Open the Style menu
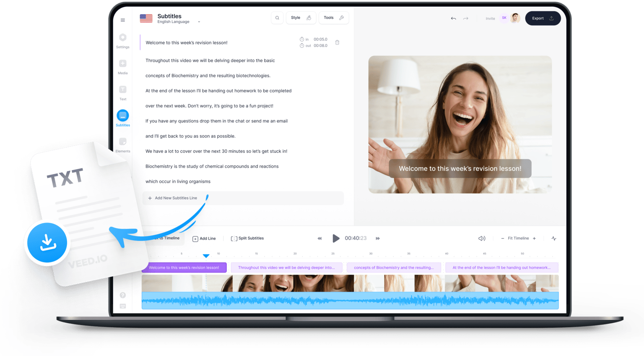644x356 pixels. [301, 18]
